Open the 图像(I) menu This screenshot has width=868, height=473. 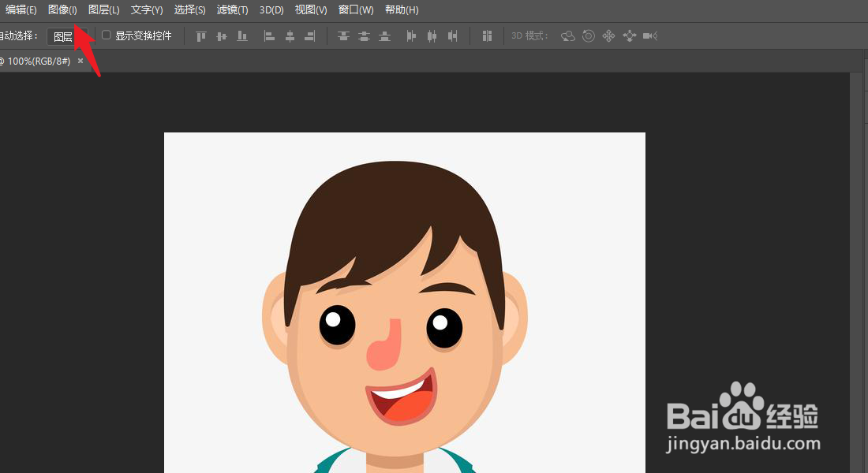(62, 10)
